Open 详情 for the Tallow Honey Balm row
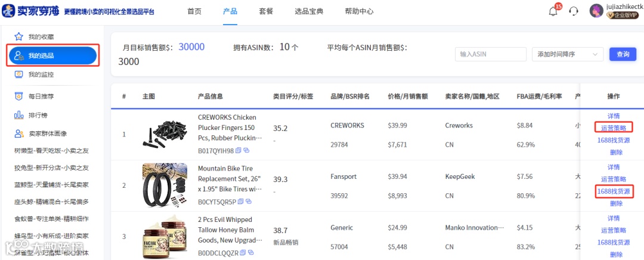 (614, 218)
